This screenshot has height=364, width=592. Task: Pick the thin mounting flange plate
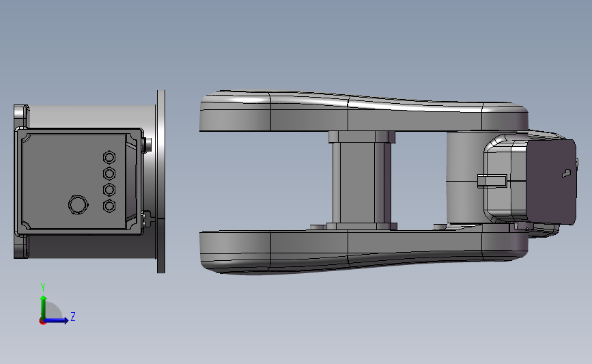pos(161,181)
